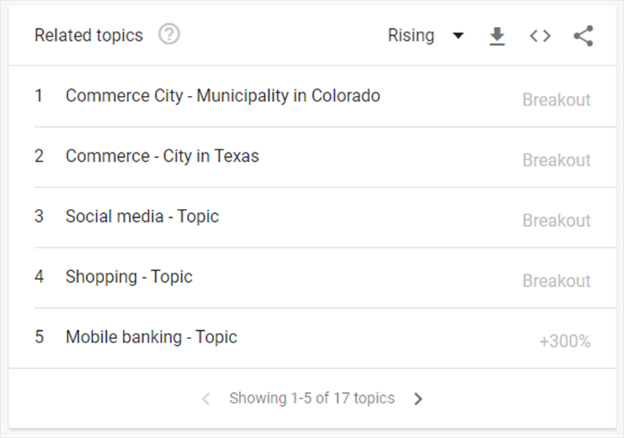Image resolution: width=624 pixels, height=438 pixels.
Task: Click Breakout label for Social media
Action: 556,220
